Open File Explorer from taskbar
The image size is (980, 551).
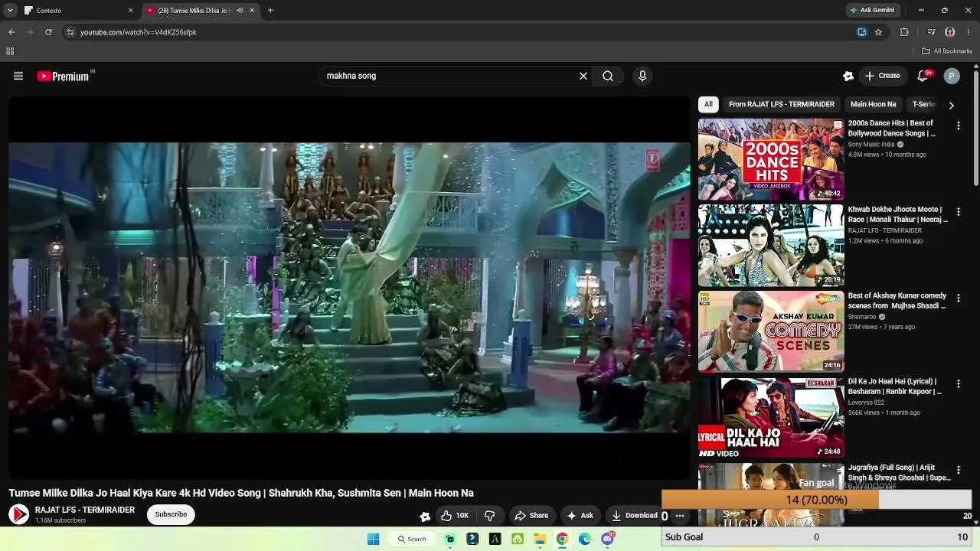(x=540, y=540)
